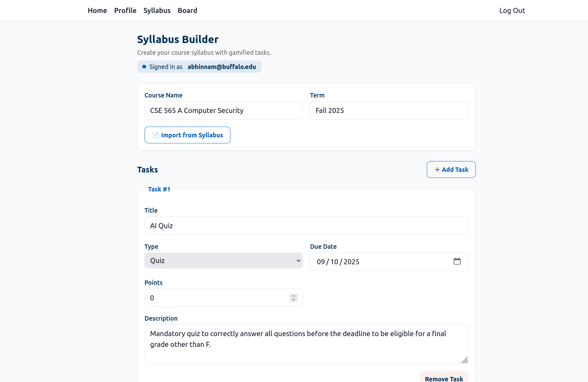Click the Due Date field 09/10/2025
Screen dimensions: 588x382
[x=389, y=262]
